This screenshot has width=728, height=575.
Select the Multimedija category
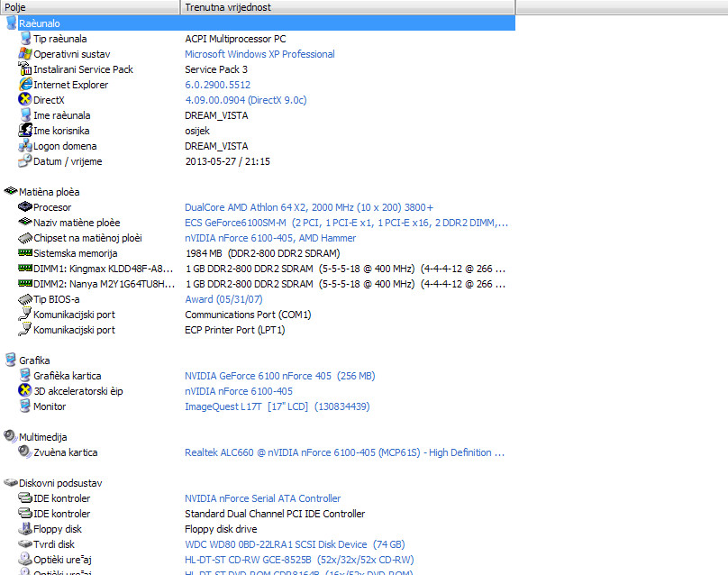point(42,437)
